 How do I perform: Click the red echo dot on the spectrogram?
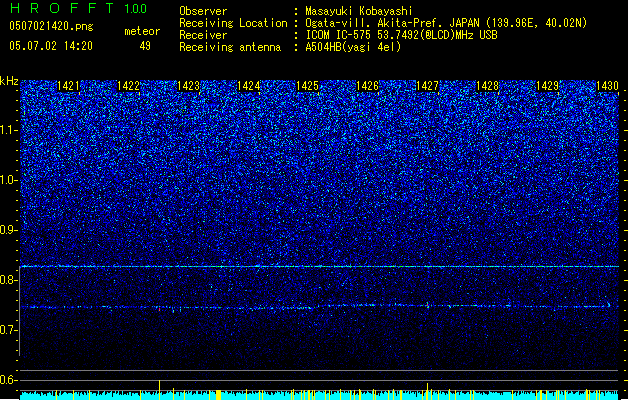[x=159, y=309]
